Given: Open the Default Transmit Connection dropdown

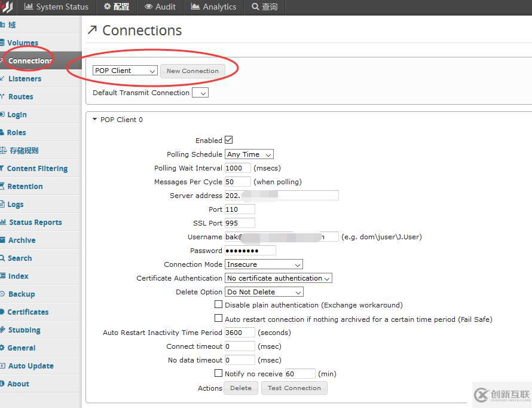Looking at the screenshot, I should 200,93.
